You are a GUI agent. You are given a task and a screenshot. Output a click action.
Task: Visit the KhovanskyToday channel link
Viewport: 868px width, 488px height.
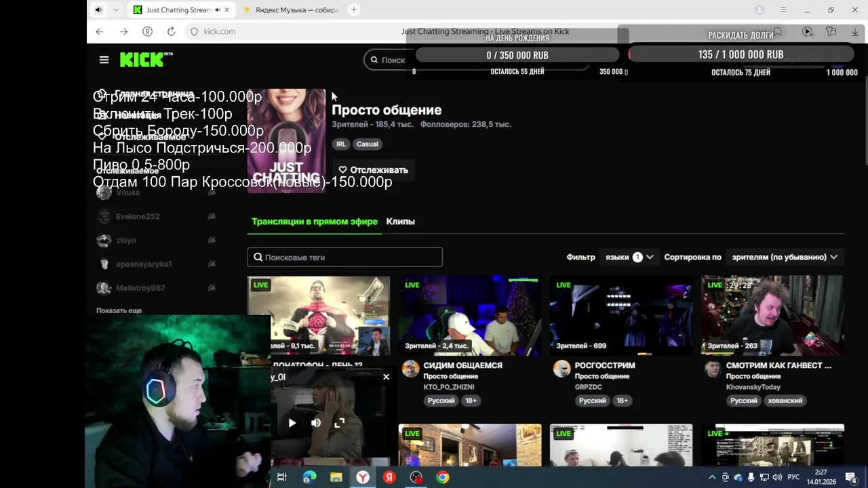click(x=753, y=387)
